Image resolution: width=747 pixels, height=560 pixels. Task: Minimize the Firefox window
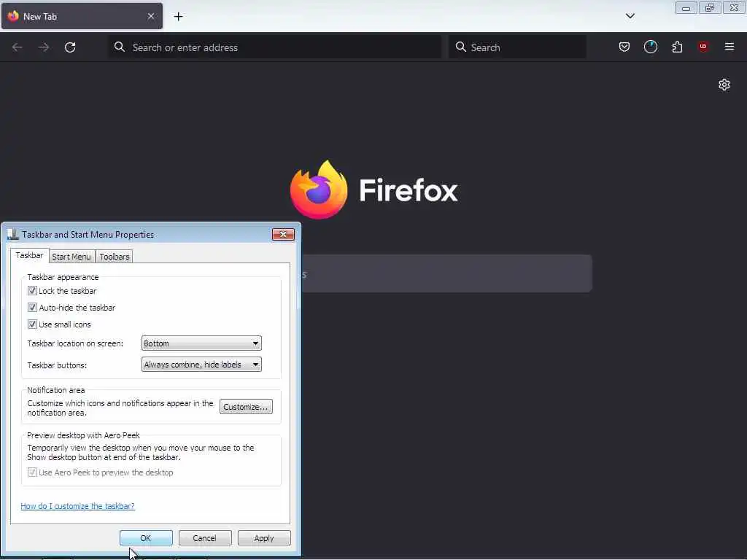[x=686, y=7]
